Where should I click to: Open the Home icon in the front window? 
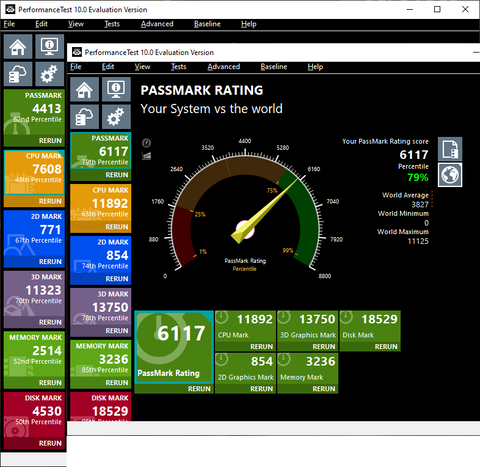(x=84, y=89)
